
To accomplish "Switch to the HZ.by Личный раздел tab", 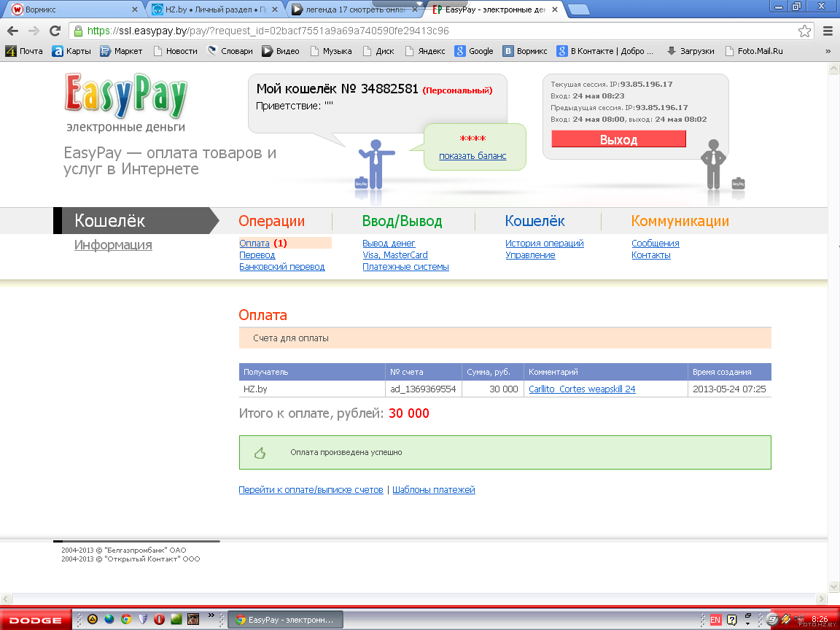I will (x=214, y=9).
